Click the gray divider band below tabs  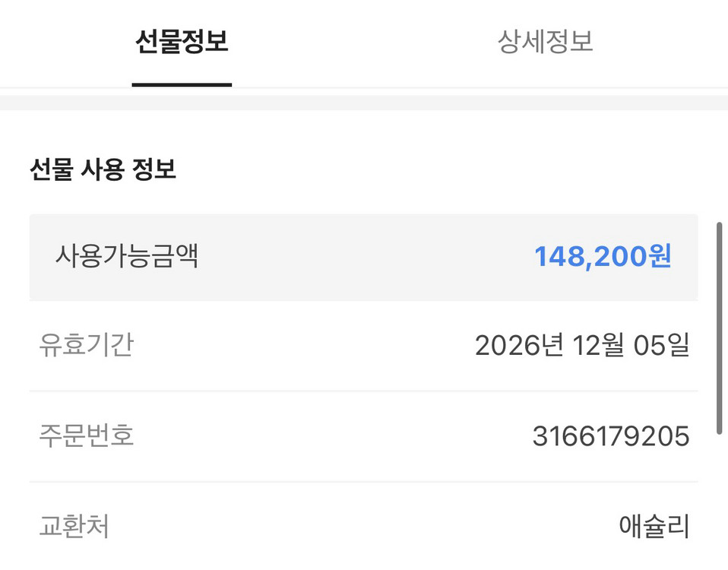coord(363,102)
